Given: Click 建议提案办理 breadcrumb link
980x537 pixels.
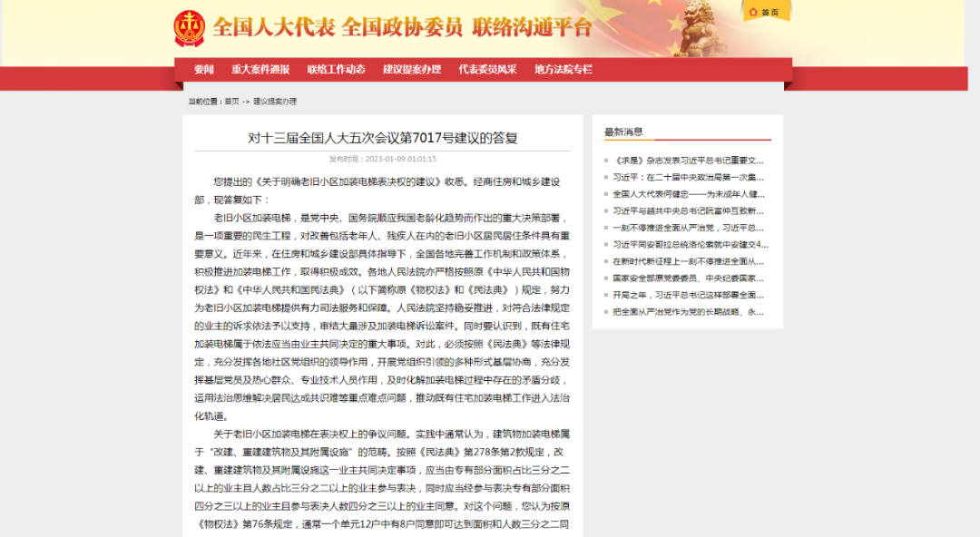Looking at the screenshot, I should (274, 102).
